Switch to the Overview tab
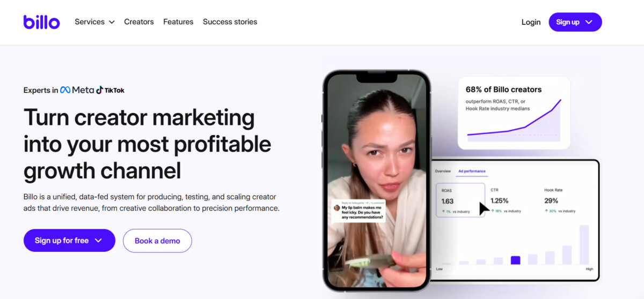The height and width of the screenshot is (299, 644). coord(443,171)
